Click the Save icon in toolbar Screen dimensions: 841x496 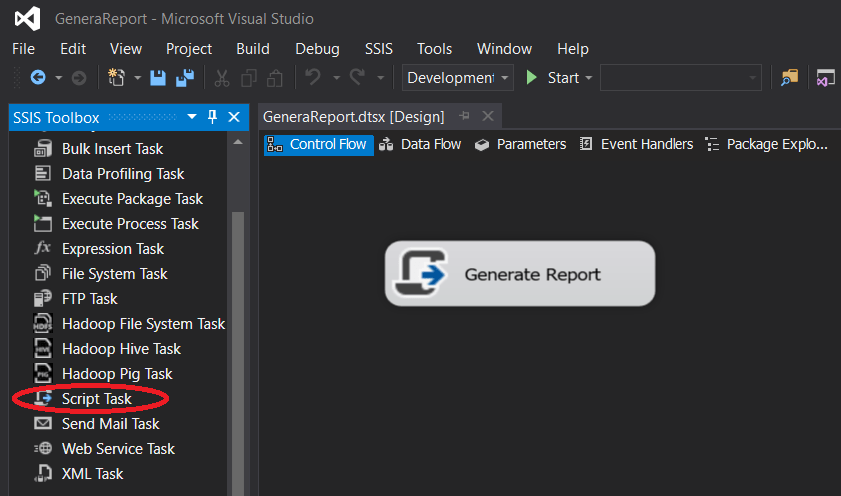pos(158,78)
